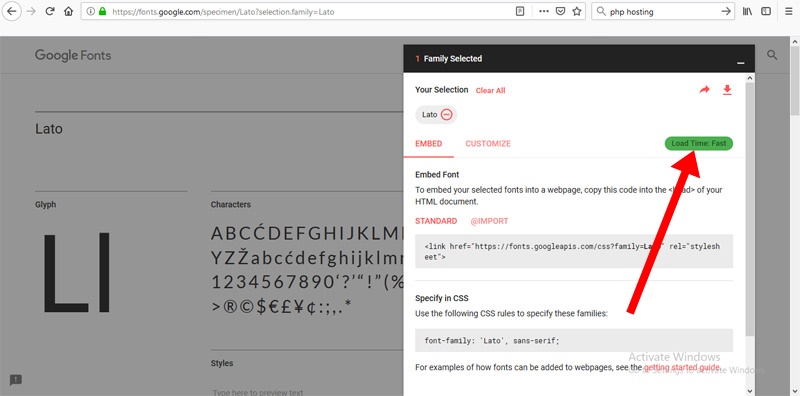The width and height of the screenshot is (800, 396).
Task: Minimize the Family Selected drawer
Action: [740, 62]
